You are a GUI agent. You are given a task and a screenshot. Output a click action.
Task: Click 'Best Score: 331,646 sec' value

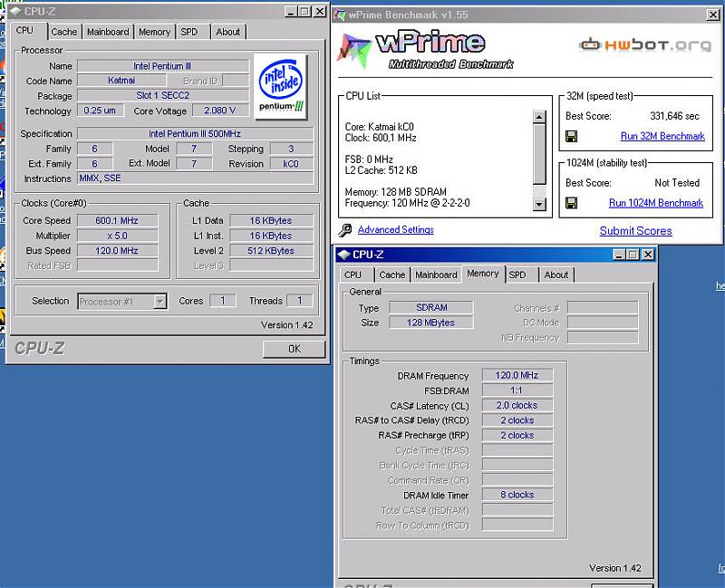pos(674,116)
